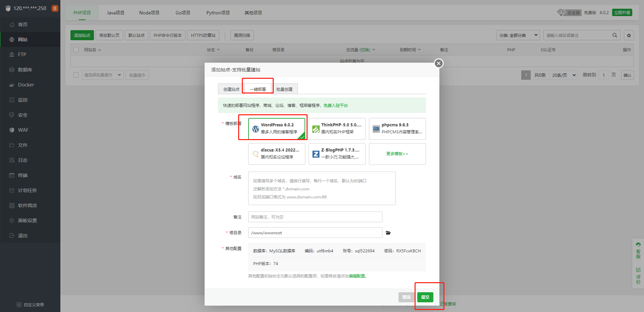The image size is (644, 312).
Task: Click the 漏洞扫描 button
Action: [242, 35]
